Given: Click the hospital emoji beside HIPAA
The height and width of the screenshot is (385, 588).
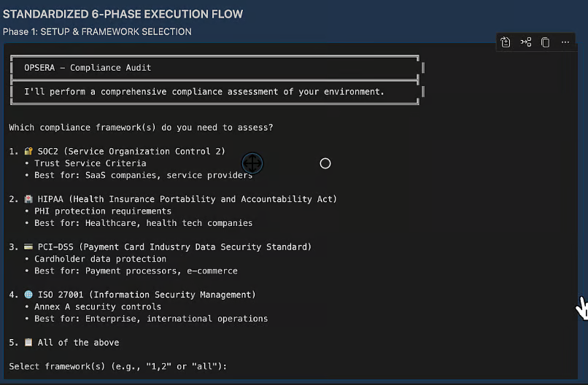Looking at the screenshot, I should pyautogui.click(x=28, y=199).
